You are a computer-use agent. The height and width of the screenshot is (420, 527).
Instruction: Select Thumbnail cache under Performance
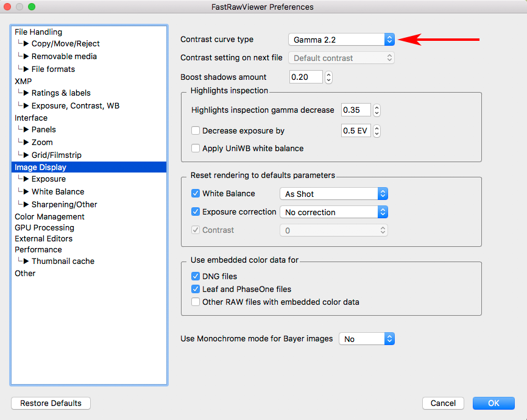(63, 261)
